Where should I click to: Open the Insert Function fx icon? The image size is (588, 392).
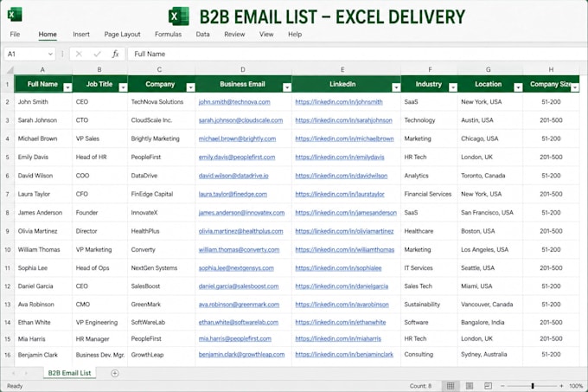tap(116, 54)
